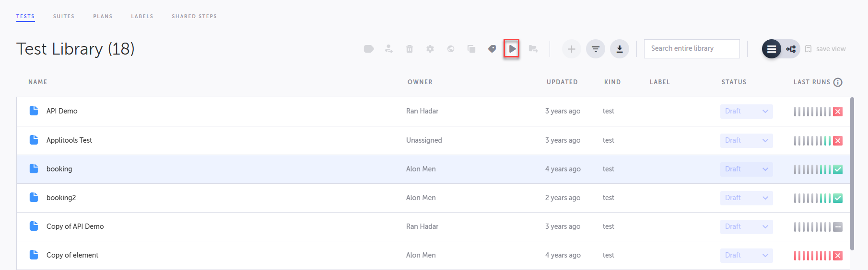Screen dimensions: 868x270
Task: Click the vertical scrollbar of test list
Action: pyautogui.click(x=852, y=172)
